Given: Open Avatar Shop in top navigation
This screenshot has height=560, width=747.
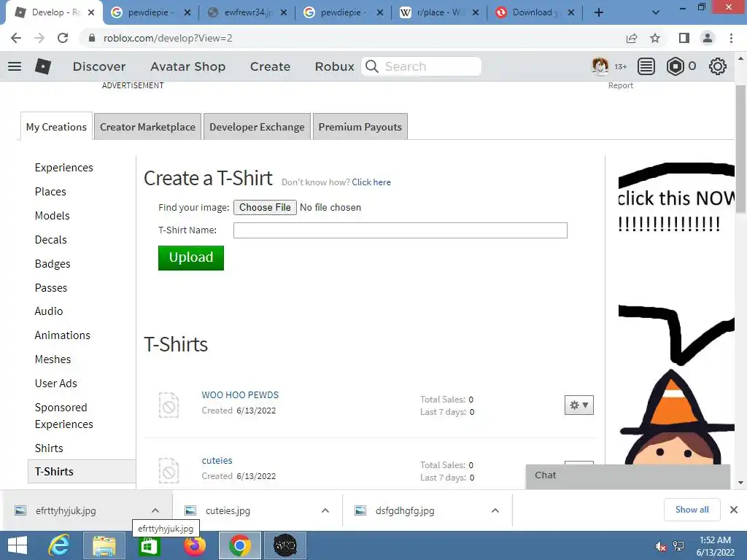Looking at the screenshot, I should pyautogui.click(x=187, y=66).
